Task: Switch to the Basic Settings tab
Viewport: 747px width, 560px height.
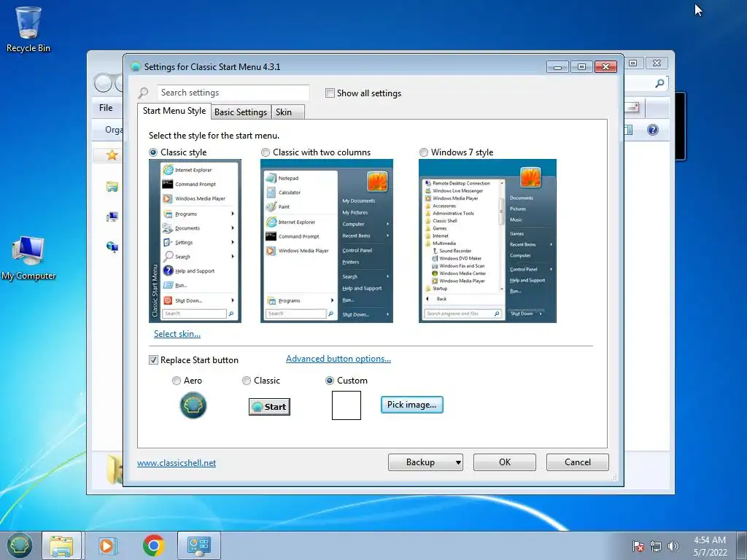Action: pyautogui.click(x=241, y=112)
